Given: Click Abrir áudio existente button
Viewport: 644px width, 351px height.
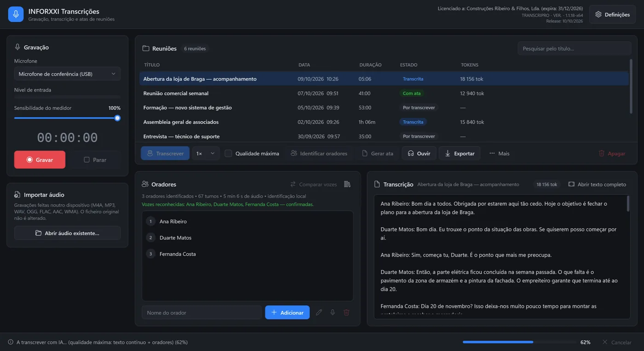Looking at the screenshot, I should click(67, 233).
